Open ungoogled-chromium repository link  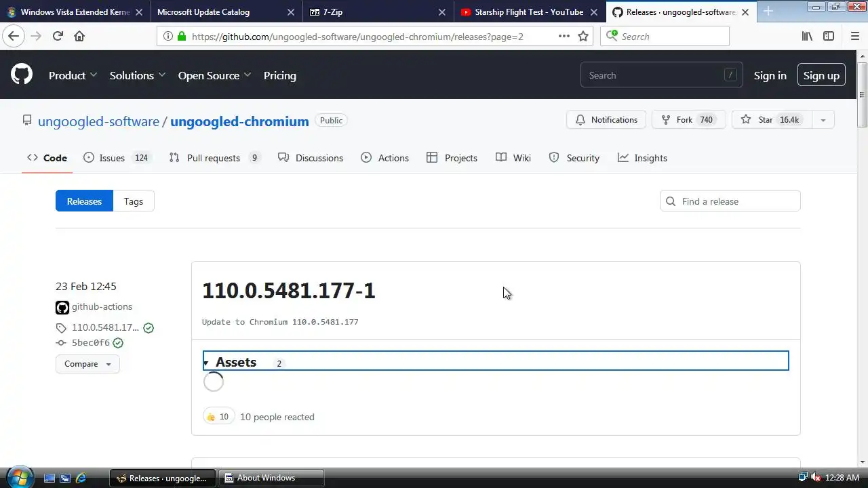pyautogui.click(x=239, y=121)
